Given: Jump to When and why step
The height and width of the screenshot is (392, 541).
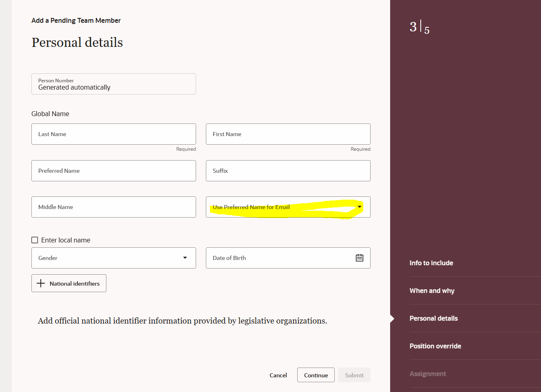Looking at the screenshot, I should pyautogui.click(x=432, y=291).
